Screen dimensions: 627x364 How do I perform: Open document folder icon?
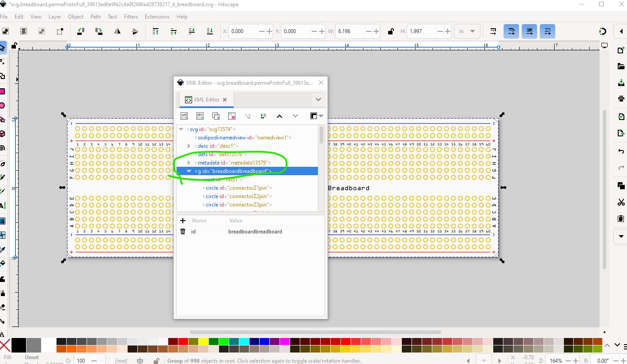(621, 66)
